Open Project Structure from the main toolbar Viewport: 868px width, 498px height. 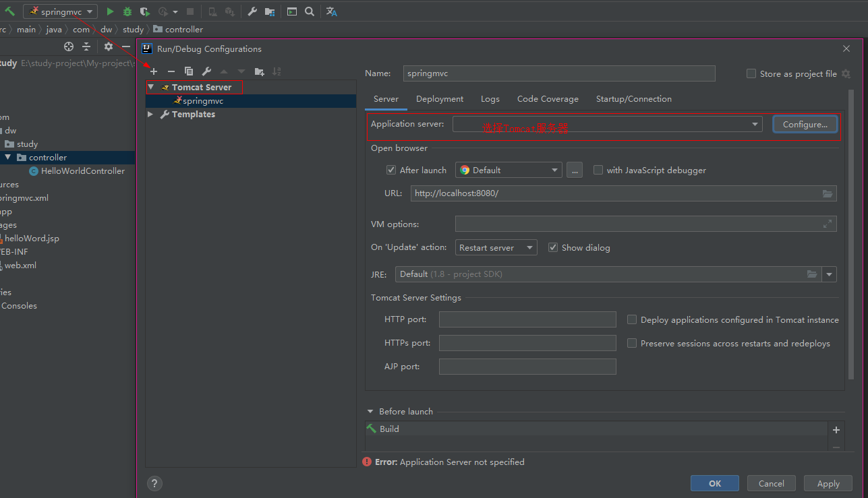tap(270, 11)
